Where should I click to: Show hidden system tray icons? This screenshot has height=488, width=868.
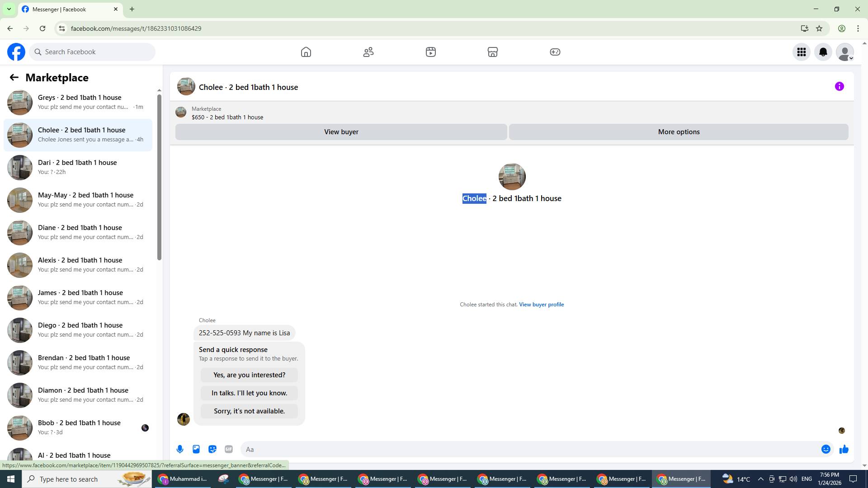coord(760,479)
